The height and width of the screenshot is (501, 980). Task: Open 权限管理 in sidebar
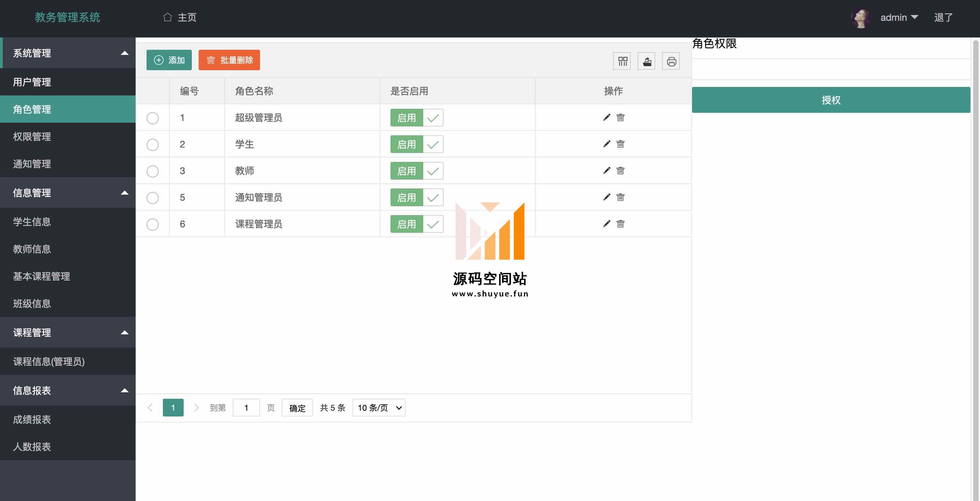pos(68,137)
